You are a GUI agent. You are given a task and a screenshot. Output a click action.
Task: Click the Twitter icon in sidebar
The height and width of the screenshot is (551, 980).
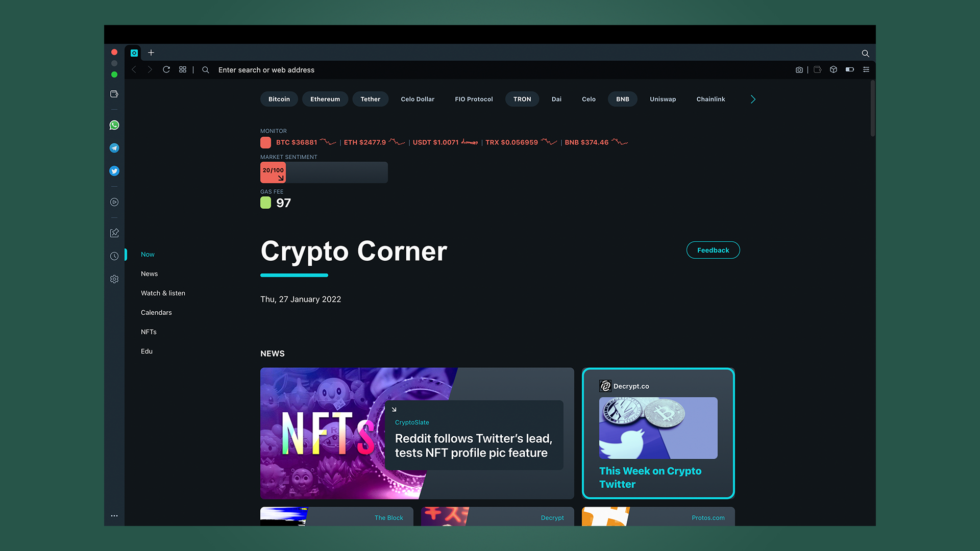click(x=114, y=170)
